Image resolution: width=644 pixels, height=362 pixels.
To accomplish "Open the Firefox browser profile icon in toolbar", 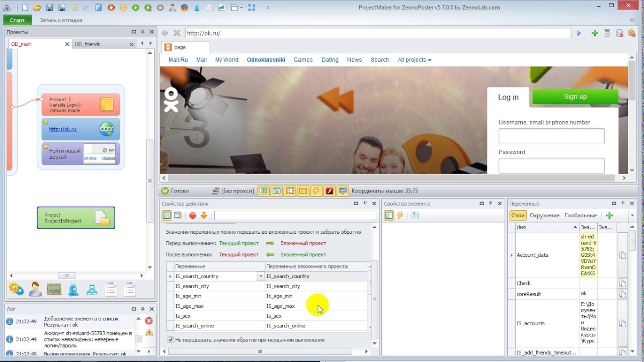I will pyautogui.click(x=185, y=8).
